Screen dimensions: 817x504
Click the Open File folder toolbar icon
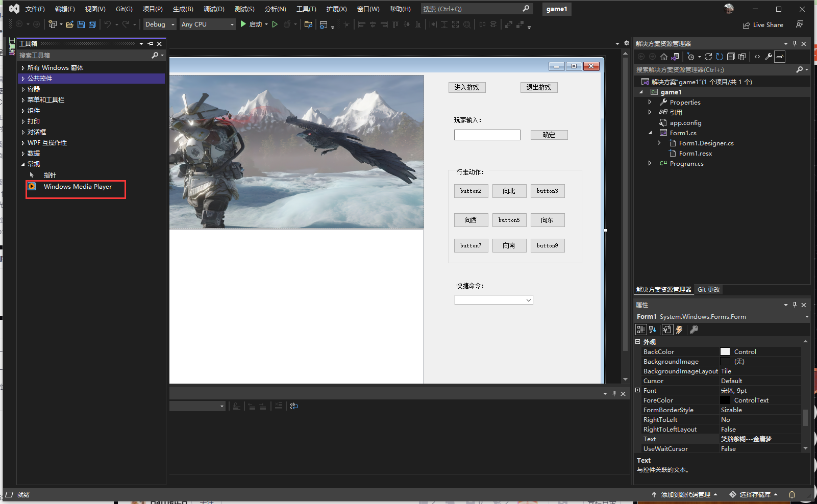tap(70, 24)
